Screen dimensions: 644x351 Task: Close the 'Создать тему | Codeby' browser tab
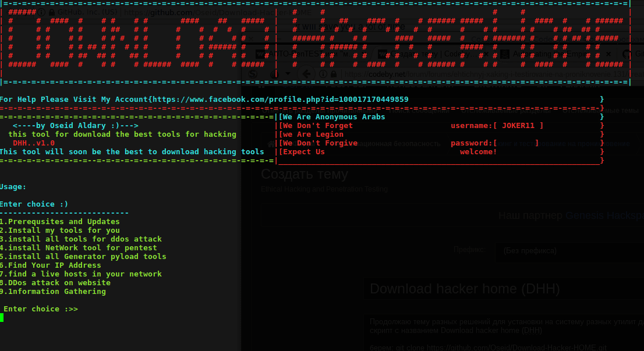(486, 54)
